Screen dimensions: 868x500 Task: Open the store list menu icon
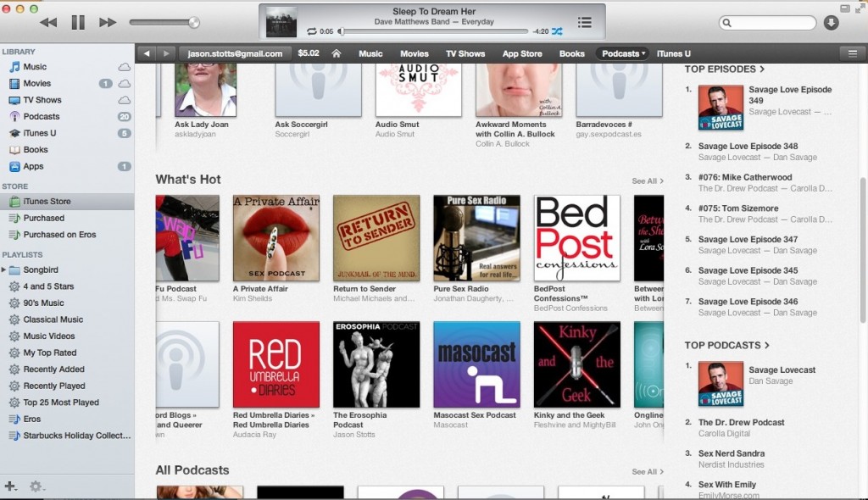pyautogui.click(x=852, y=53)
